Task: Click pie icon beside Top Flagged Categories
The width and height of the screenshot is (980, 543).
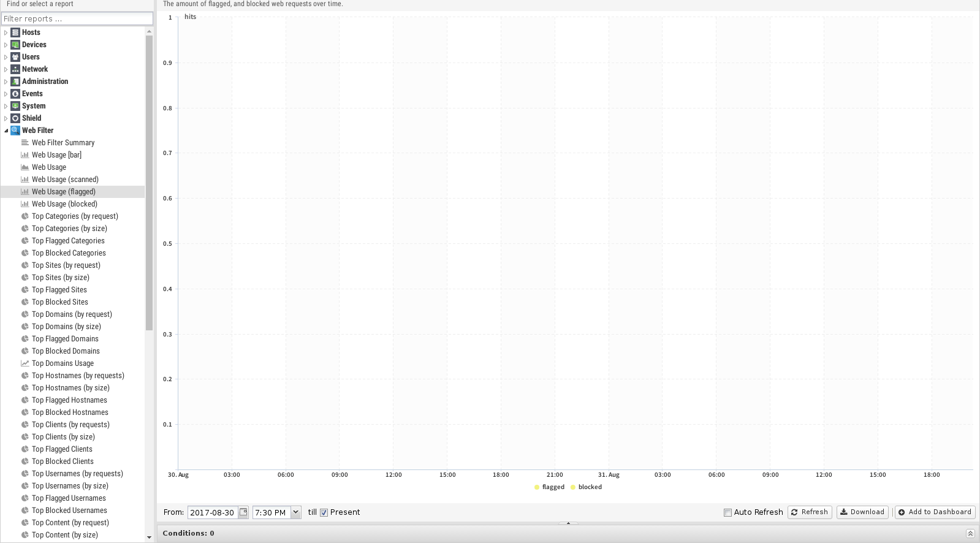Action: pos(25,241)
